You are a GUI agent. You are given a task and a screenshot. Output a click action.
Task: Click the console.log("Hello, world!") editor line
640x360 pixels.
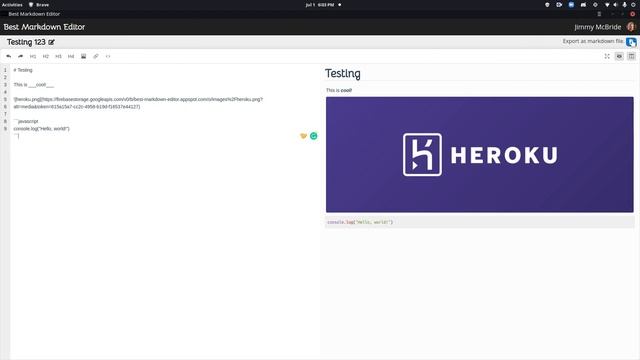pyautogui.click(x=41, y=129)
